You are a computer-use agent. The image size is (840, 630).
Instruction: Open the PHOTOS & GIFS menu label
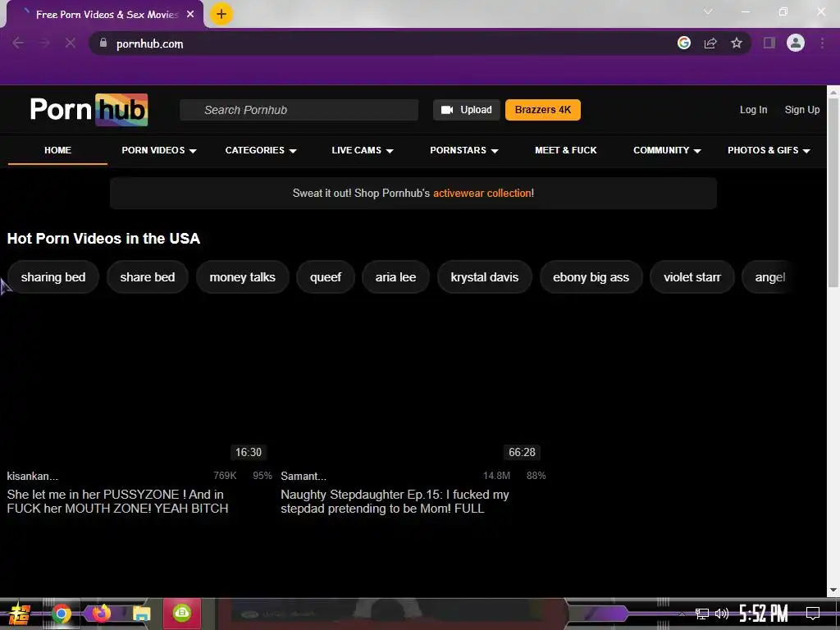click(x=763, y=150)
